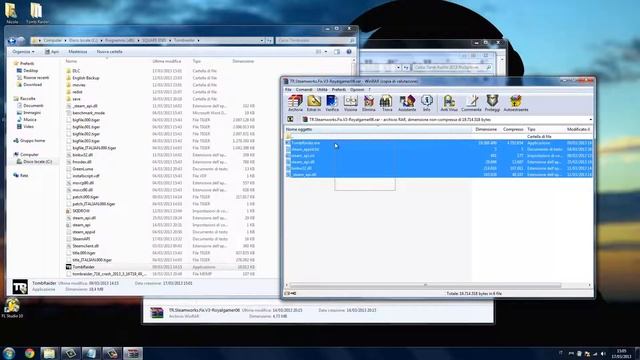Screen dimensions: 640x360
Task: Click the Masterizza button in Explorer
Action: [x=78, y=52]
